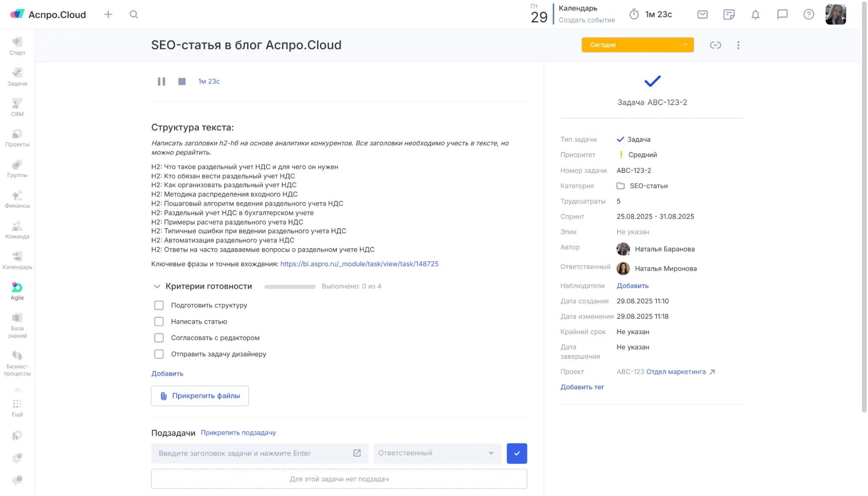Collapse the Критерии готовности section

[x=157, y=286]
